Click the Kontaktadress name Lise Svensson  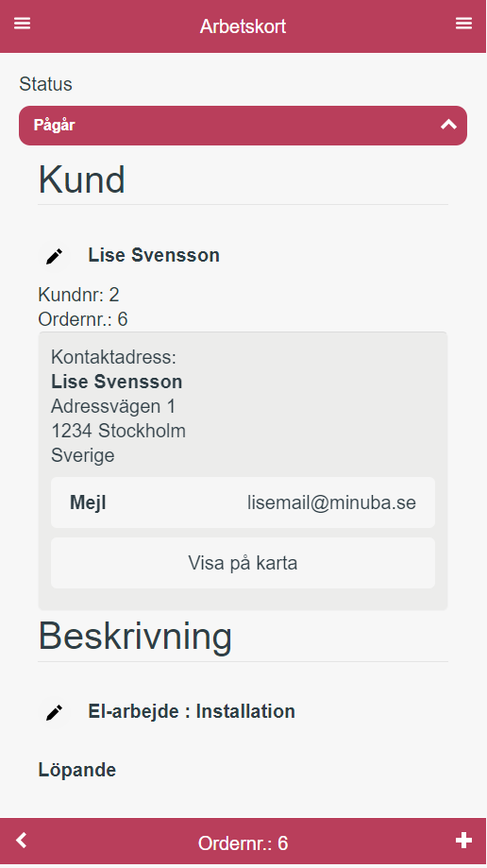pyautogui.click(x=117, y=382)
